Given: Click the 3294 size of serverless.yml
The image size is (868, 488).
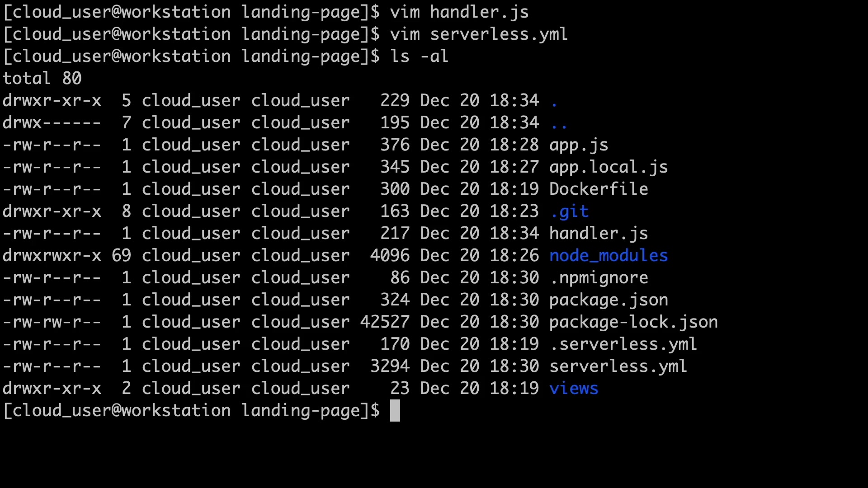Looking at the screenshot, I should (x=390, y=366).
